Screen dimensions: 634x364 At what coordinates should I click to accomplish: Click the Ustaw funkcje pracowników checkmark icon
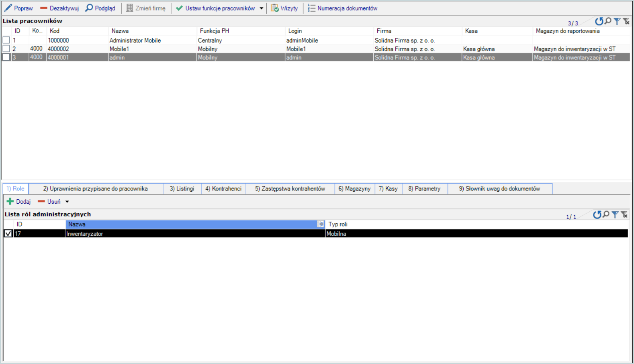click(x=179, y=8)
